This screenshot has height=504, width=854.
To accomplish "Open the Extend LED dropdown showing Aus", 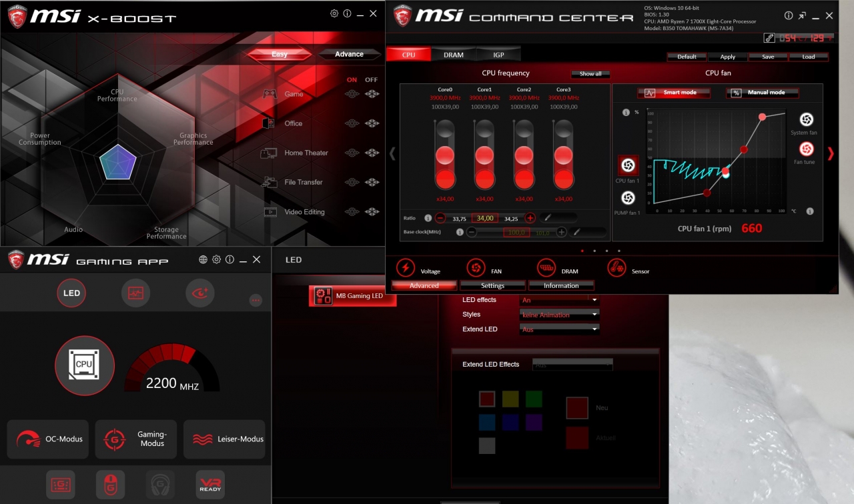I will (559, 329).
